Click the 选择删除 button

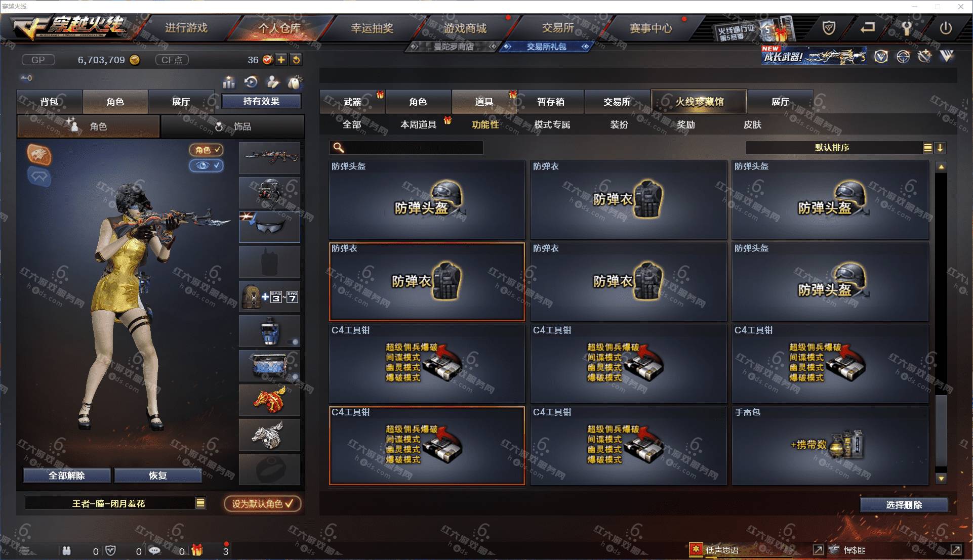tap(904, 505)
